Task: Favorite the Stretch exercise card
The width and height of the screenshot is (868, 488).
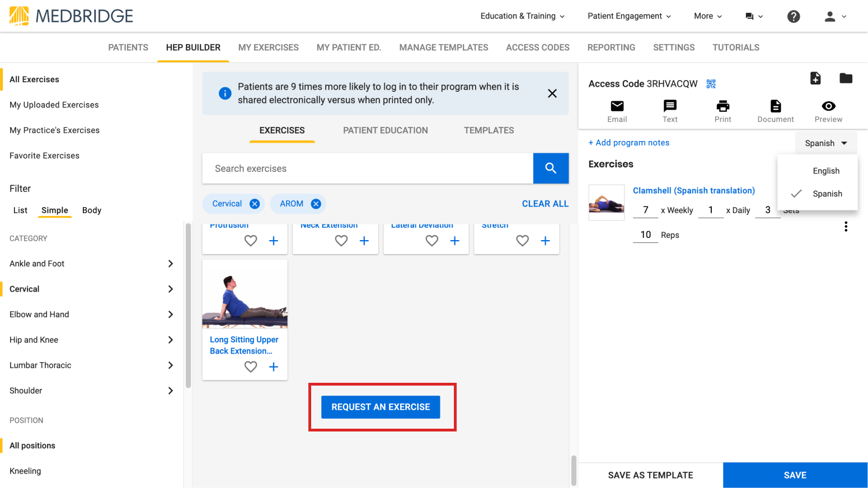Action: [523, 241]
